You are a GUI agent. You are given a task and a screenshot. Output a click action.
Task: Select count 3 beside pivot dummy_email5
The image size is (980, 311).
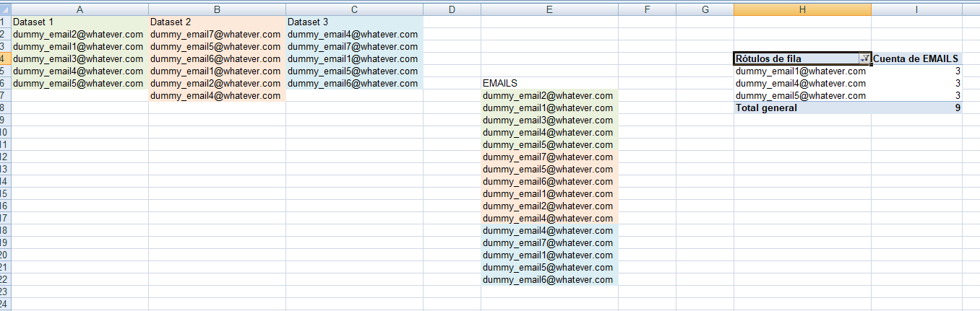click(x=916, y=95)
